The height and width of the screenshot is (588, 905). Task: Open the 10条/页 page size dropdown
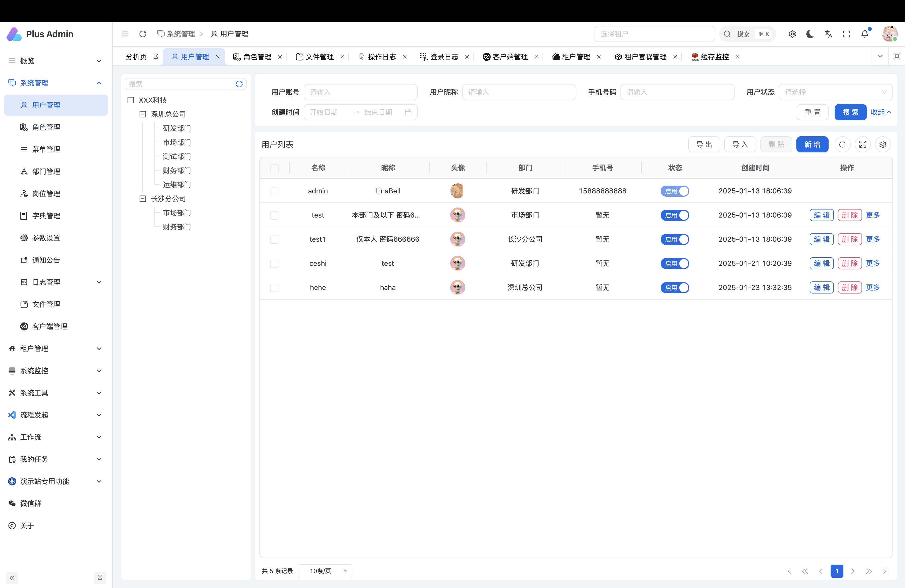[325, 571]
